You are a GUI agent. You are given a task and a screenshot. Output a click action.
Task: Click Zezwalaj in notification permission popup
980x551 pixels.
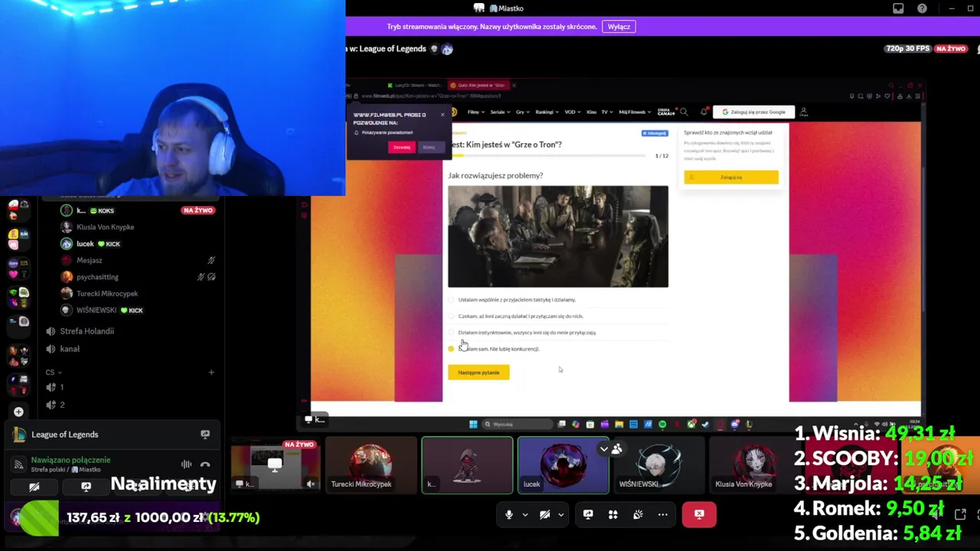[402, 147]
